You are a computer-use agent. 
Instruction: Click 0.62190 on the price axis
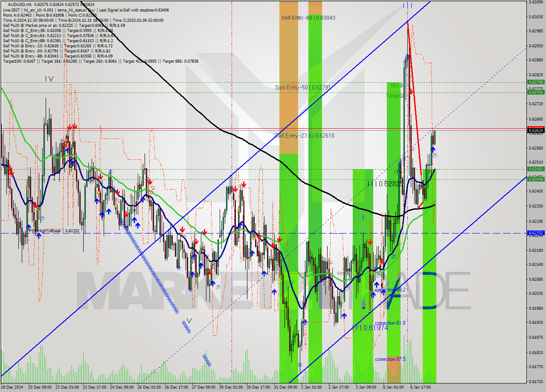pyautogui.click(x=536, y=250)
